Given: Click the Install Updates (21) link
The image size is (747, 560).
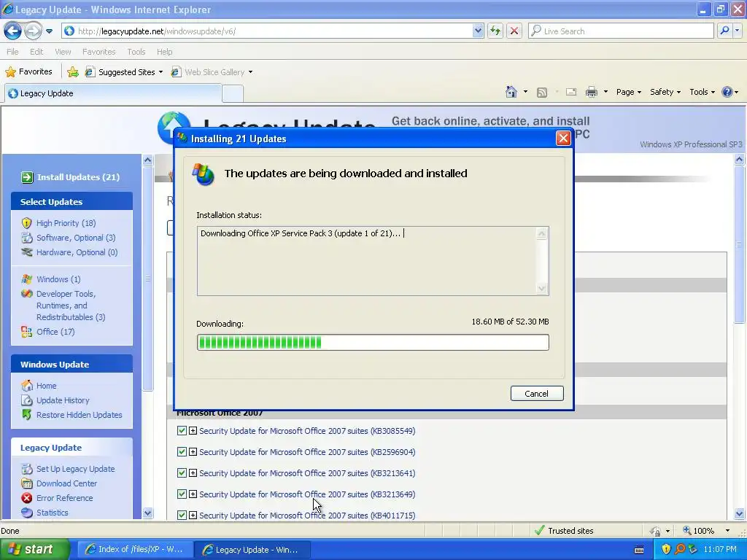Looking at the screenshot, I should (78, 177).
